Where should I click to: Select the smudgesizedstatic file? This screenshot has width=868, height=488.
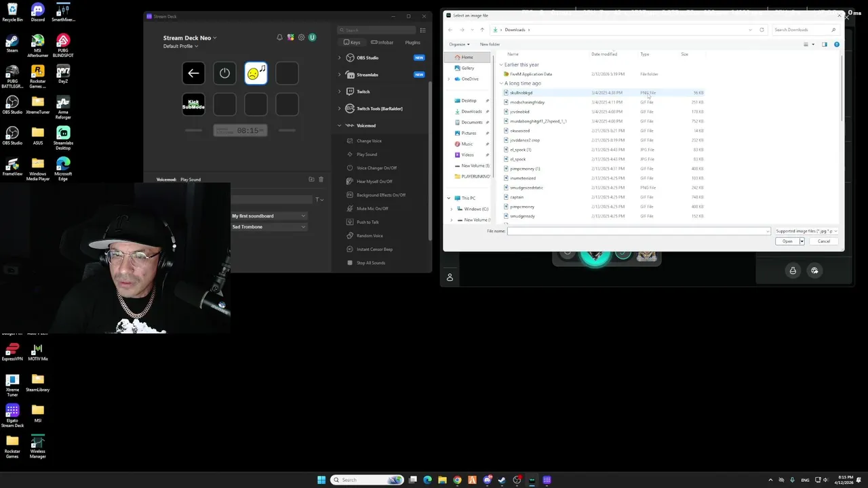[x=526, y=188]
